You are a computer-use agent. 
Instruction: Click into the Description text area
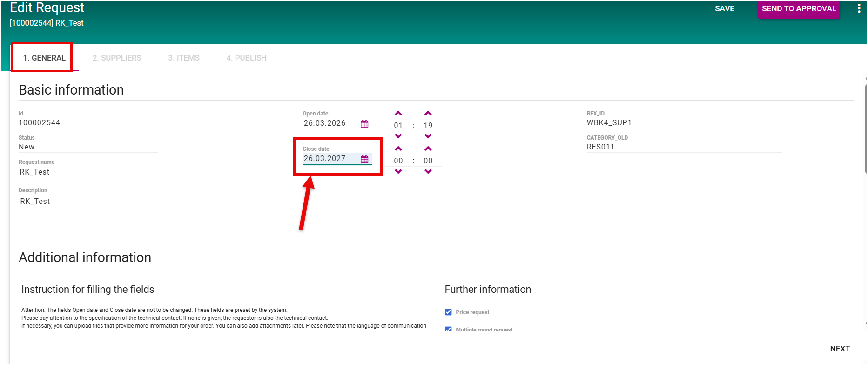pos(116,215)
